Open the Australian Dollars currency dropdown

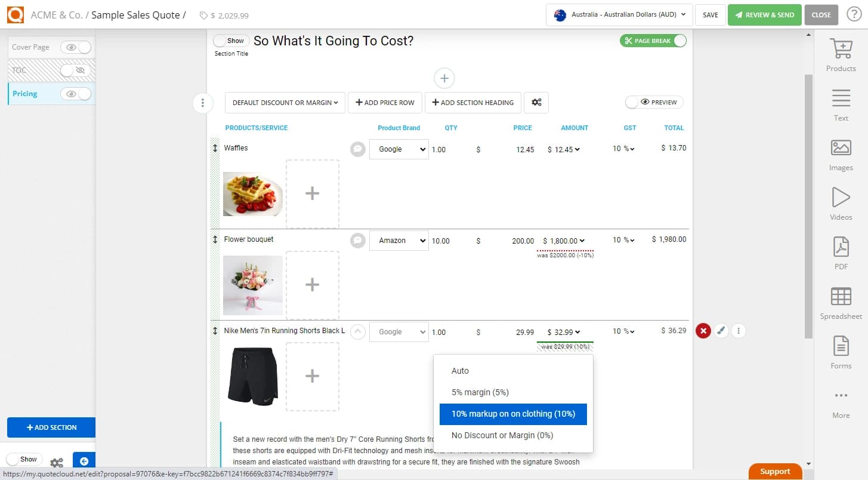[619, 15]
